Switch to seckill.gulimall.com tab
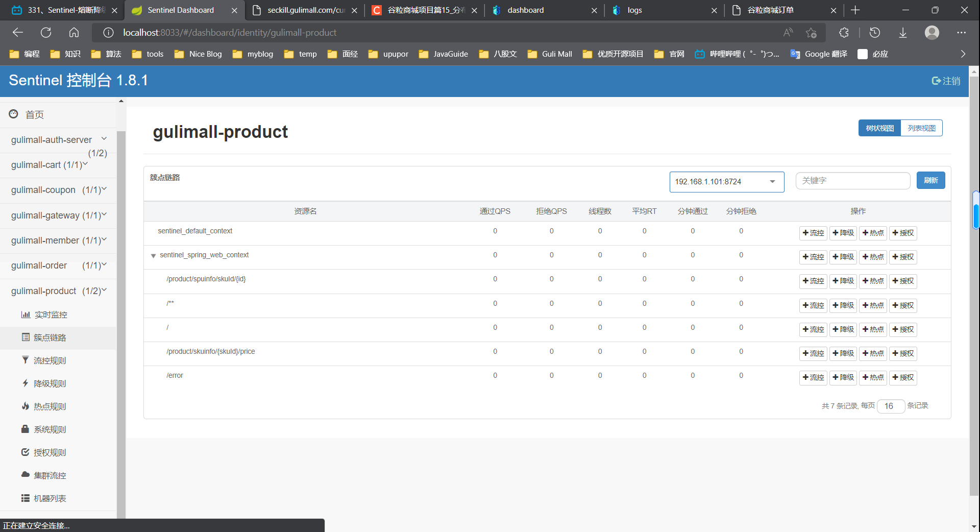Screen dimensions: 980x532 point(304,10)
